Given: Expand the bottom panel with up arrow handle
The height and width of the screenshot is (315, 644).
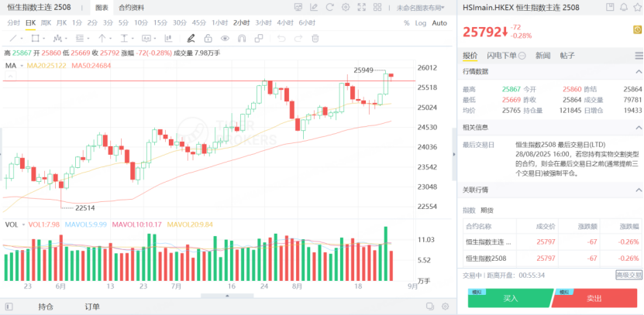Looking at the screenshot, I should tap(227, 296).
